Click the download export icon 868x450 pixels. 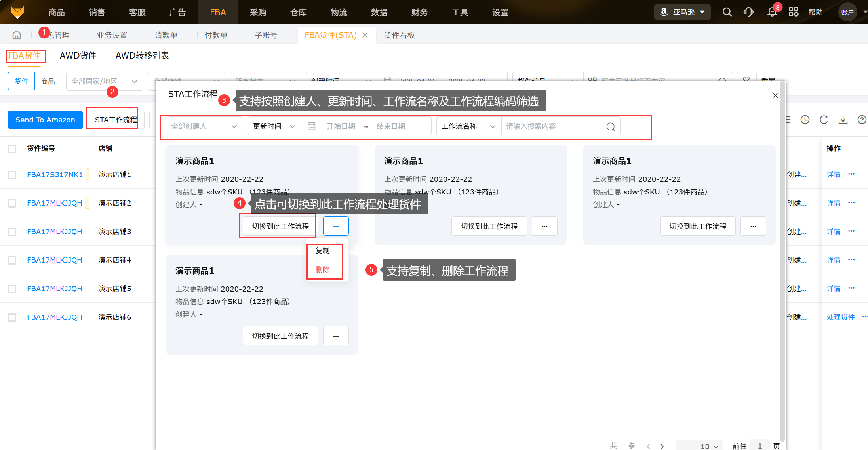[843, 120]
